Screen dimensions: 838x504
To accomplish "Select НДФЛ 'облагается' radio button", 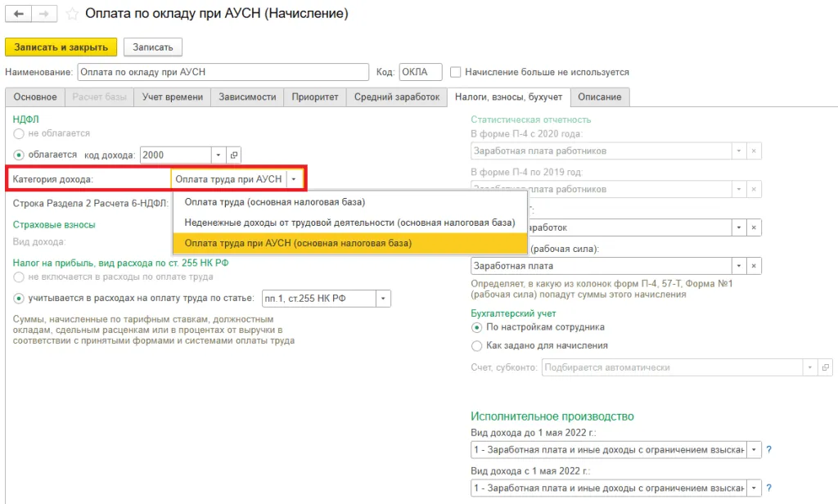I will pyautogui.click(x=19, y=155).
